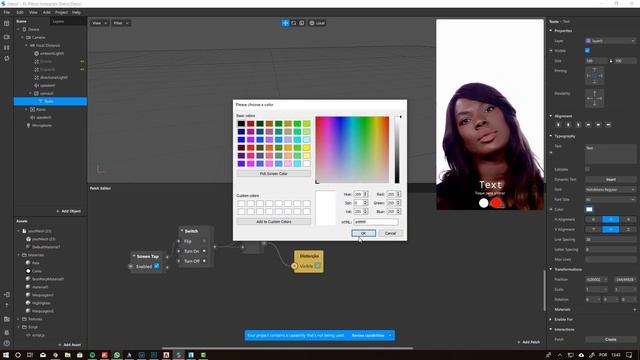Viewport: 640px width, 360px height.
Task: Select the white basic color swatch
Action: point(307,164)
